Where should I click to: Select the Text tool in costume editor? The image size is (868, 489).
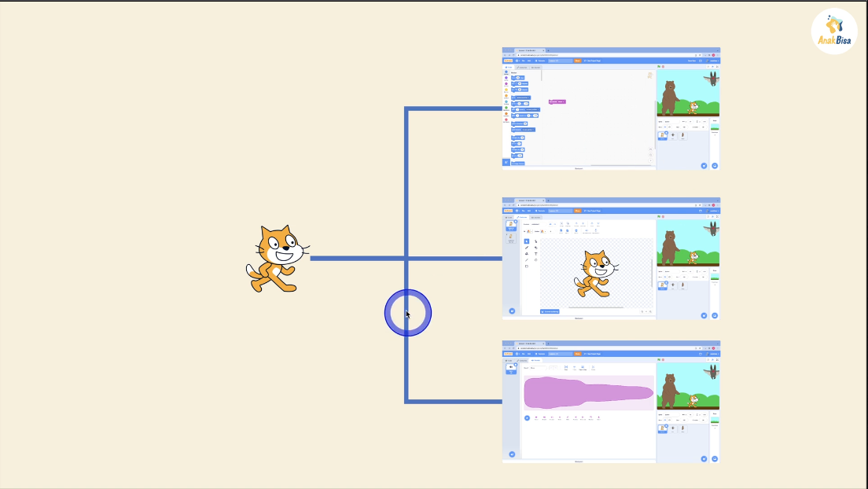pos(536,254)
